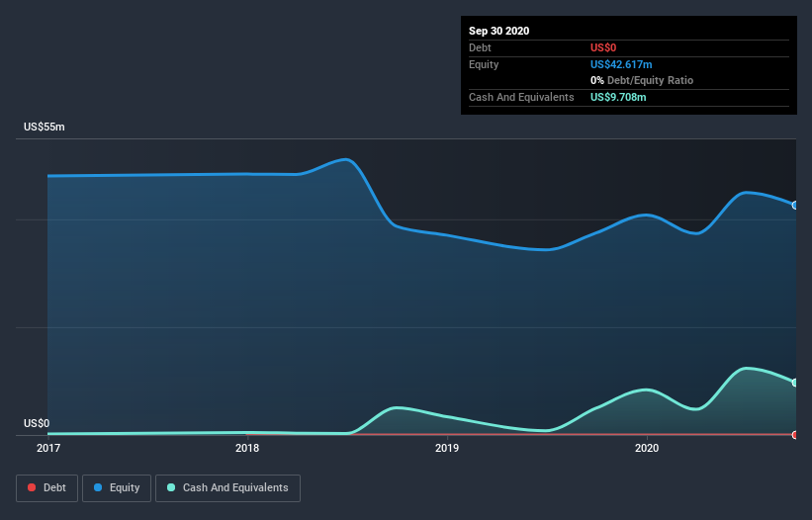Click the red US$0 Debt value
812x520 pixels.
click(603, 47)
